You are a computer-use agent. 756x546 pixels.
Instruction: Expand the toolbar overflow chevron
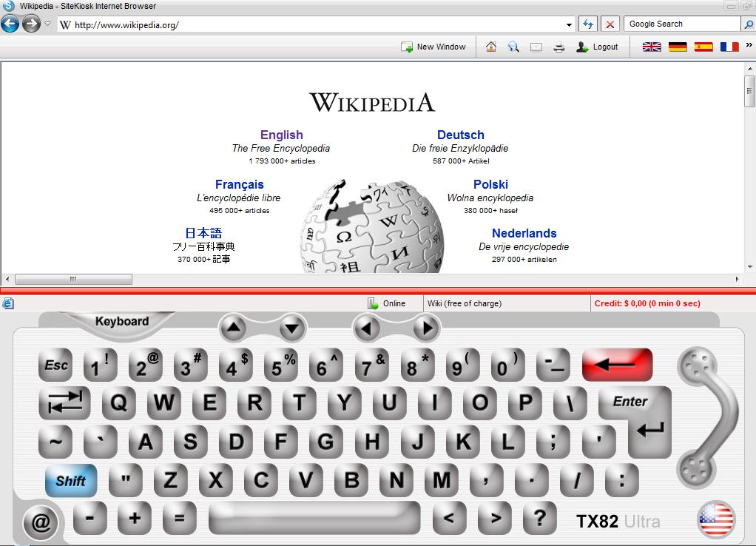coord(749,46)
